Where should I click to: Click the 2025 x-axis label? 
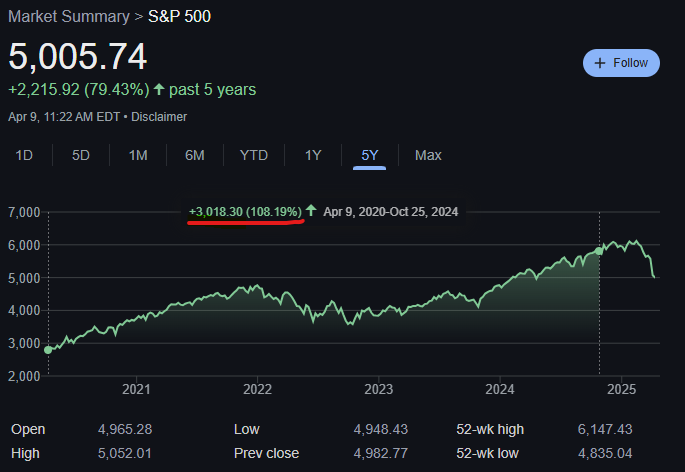click(x=622, y=389)
